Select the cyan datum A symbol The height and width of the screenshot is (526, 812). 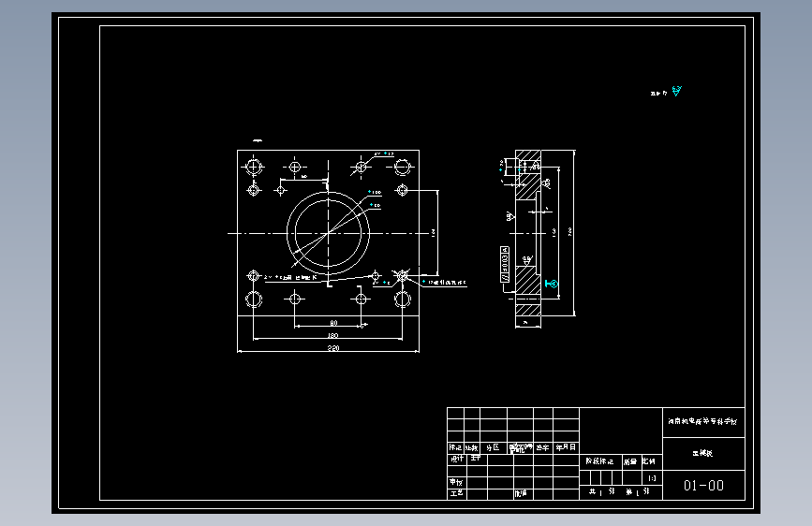pos(552,284)
